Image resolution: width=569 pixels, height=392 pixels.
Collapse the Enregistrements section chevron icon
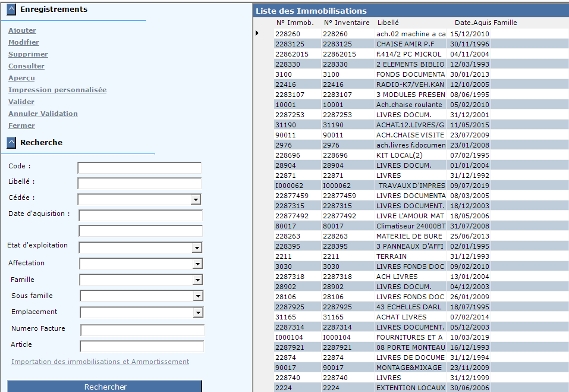[x=11, y=10]
